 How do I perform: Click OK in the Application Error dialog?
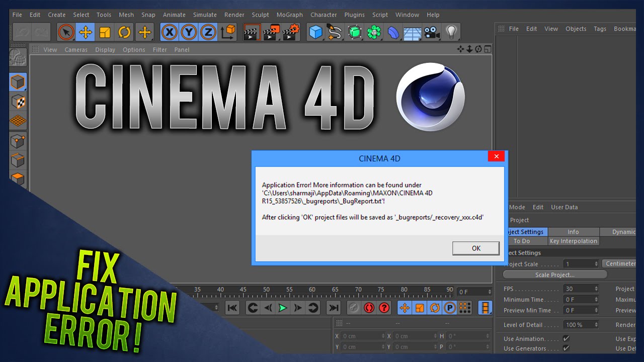pos(476,248)
